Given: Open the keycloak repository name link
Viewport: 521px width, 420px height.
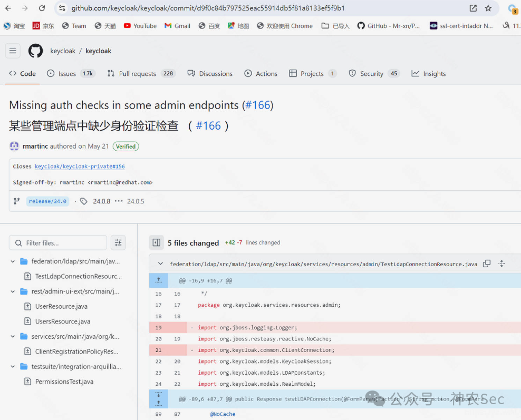Looking at the screenshot, I should 99,51.
